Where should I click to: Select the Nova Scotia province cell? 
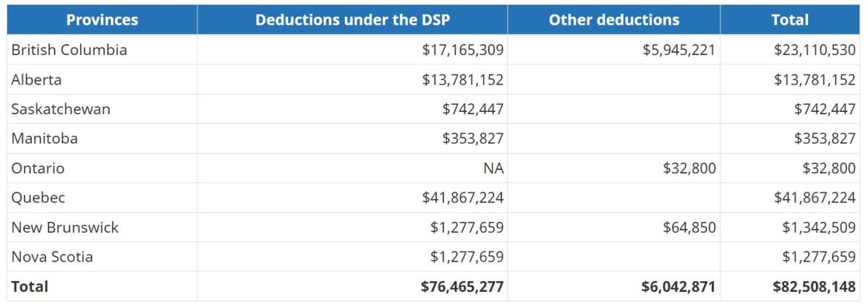tap(52, 257)
